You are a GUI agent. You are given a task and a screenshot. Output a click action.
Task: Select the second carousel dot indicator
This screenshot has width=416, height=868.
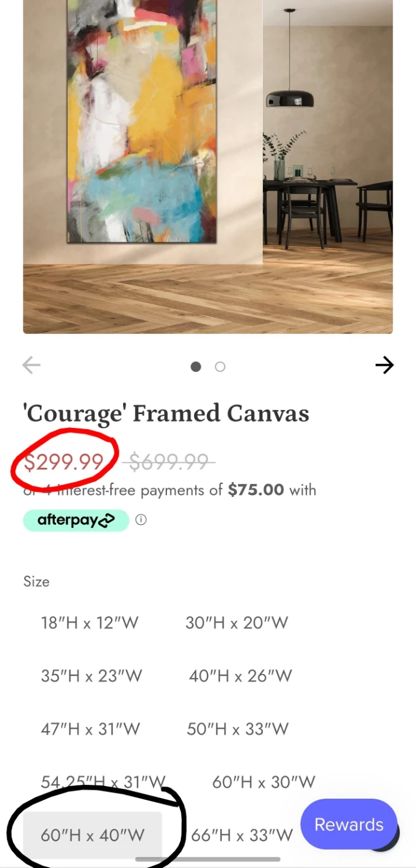click(x=220, y=366)
